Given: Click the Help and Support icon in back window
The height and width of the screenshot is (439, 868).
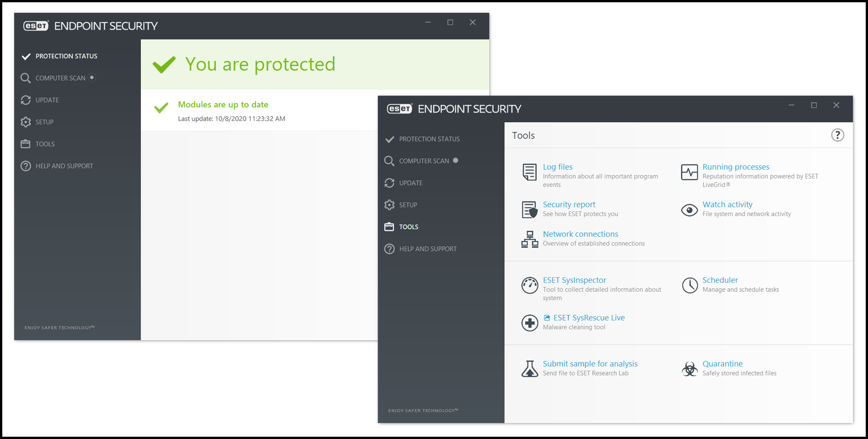Looking at the screenshot, I should [x=25, y=166].
